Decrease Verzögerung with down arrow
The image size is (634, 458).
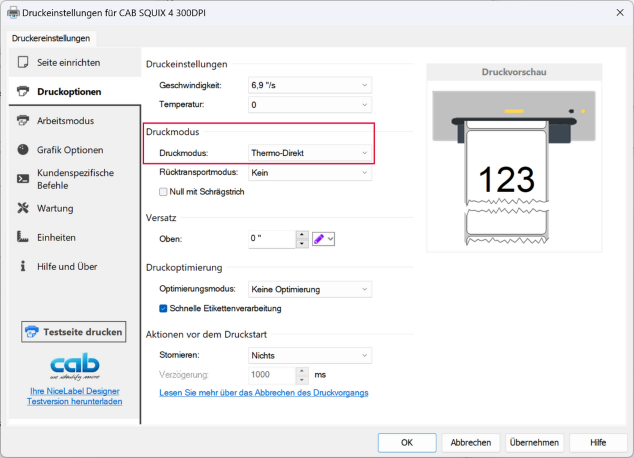tap(302, 380)
